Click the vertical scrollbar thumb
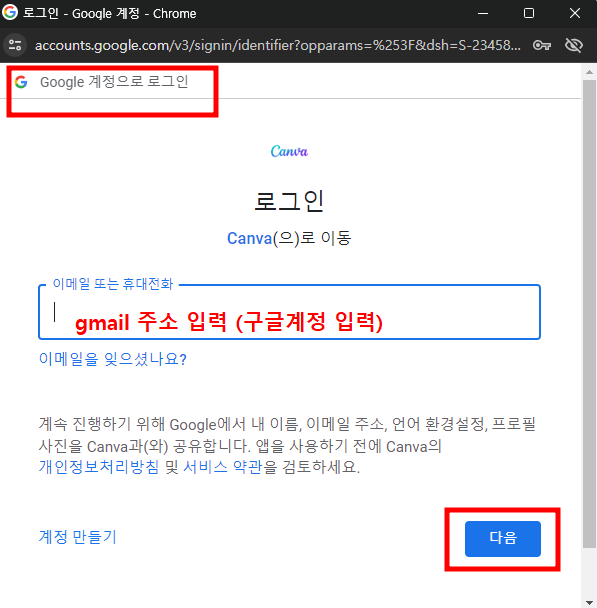597x608 pixels. pos(589,314)
